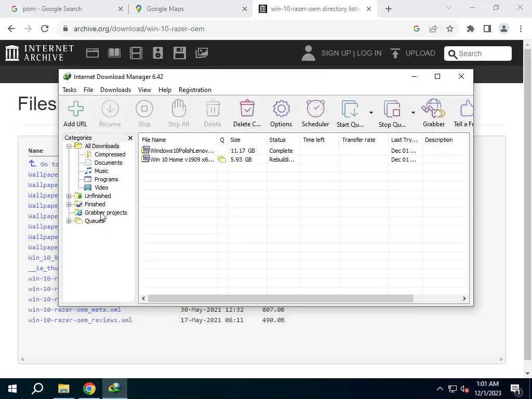Open win-10-razer-oem_meta.xml link
The image size is (532, 399).
point(75,310)
